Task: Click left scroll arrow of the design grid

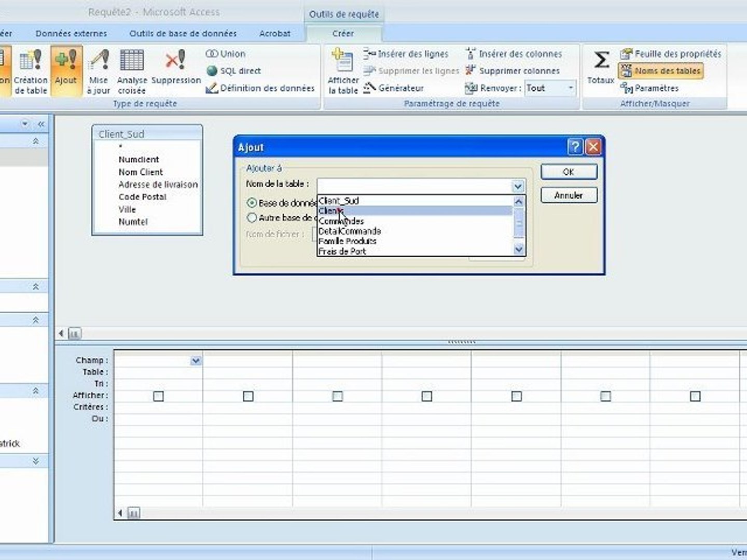Action: [x=120, y=513]
